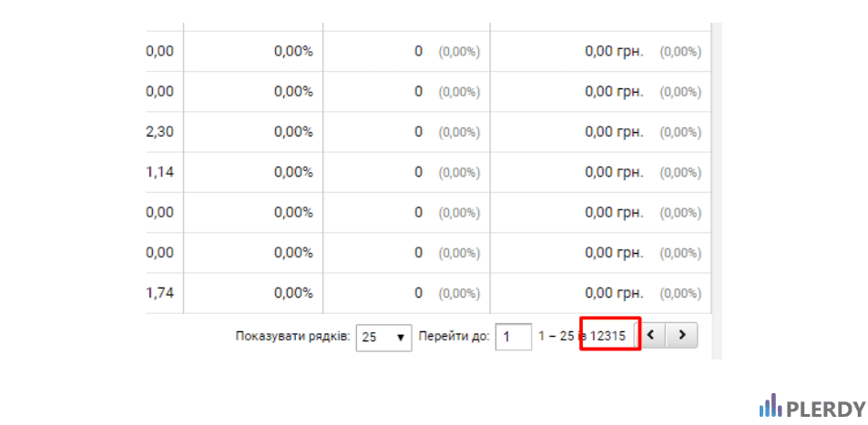Screen dimensions: 868x425
Task: Go to the previous page arrow
Action: [x=650, y=334]
